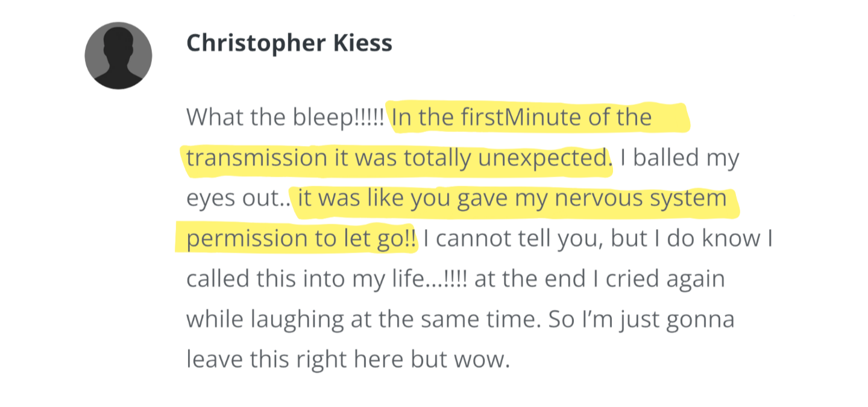This screenshot has width=868, height=407.
Task: Click "while laughing at the same time."
Action: pyautogui.click(x=364, y=321)
